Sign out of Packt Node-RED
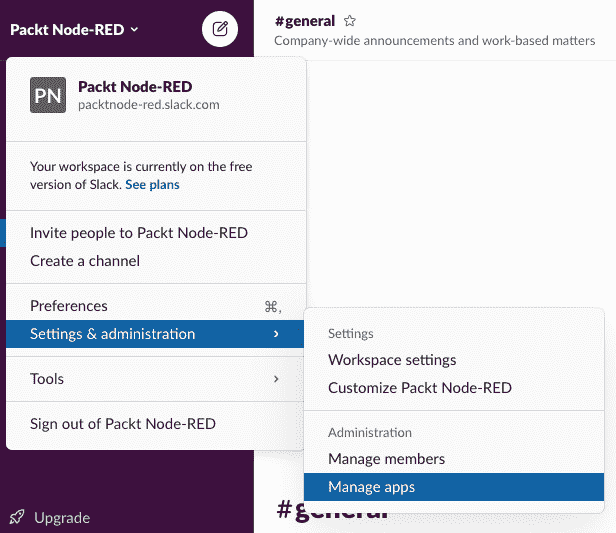This screenshot has height=533, width=616. point(155,424)
